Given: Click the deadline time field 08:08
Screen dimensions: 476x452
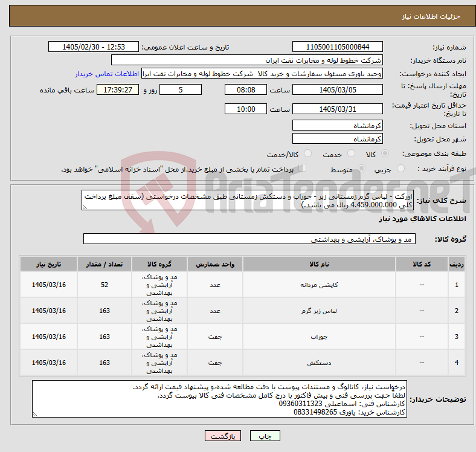Looking at the screenshot, I should pos(246,89).
